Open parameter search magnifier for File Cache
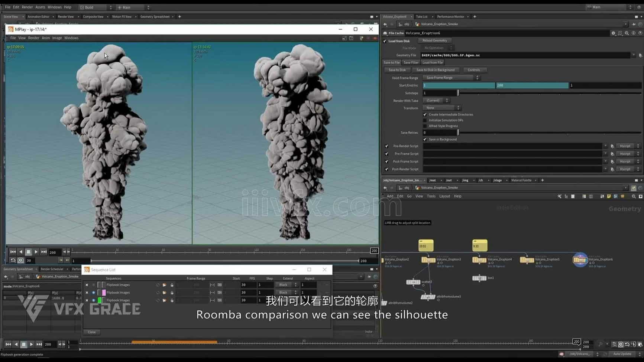644x362 pixels. point(627,33)
